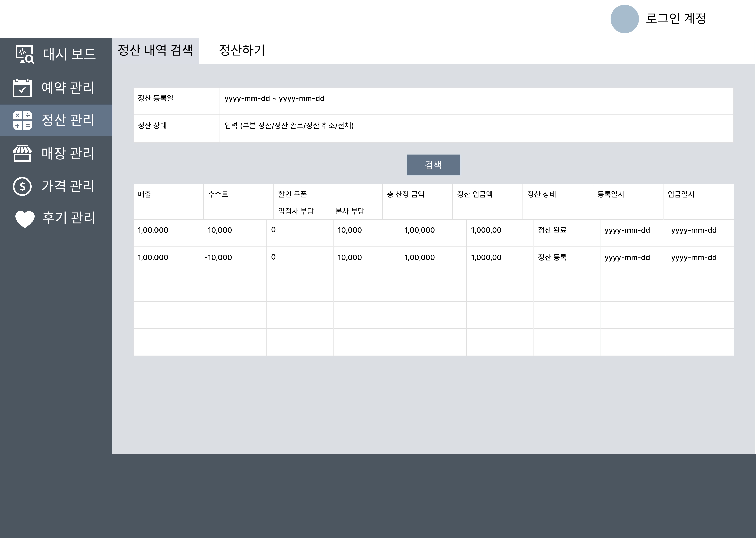756x538 pixels.
Task: Select the 정산 내역 검색 tab
Action: coord(155,50)
